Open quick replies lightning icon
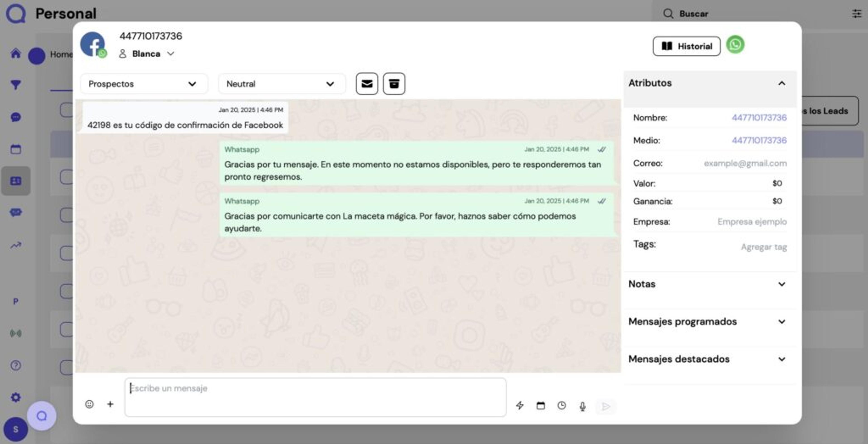Viewport: 868px width, 444px height. [x=520, y=405]
